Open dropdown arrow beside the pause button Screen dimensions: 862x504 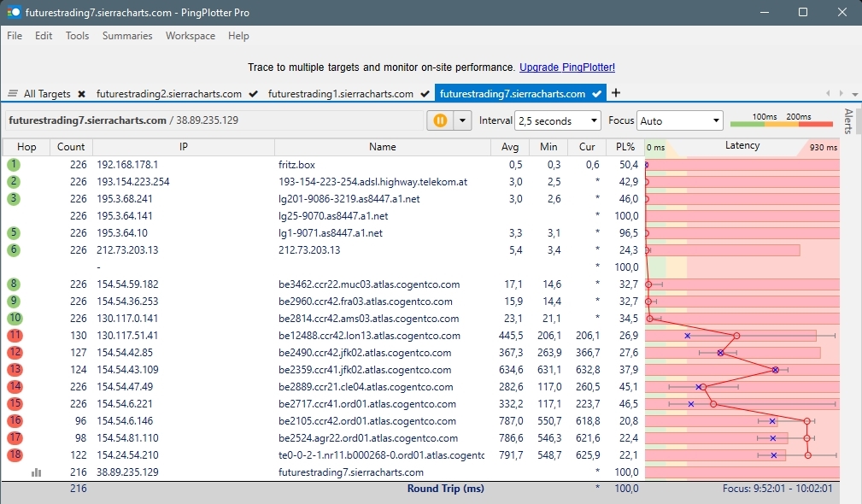pos(463,120)
